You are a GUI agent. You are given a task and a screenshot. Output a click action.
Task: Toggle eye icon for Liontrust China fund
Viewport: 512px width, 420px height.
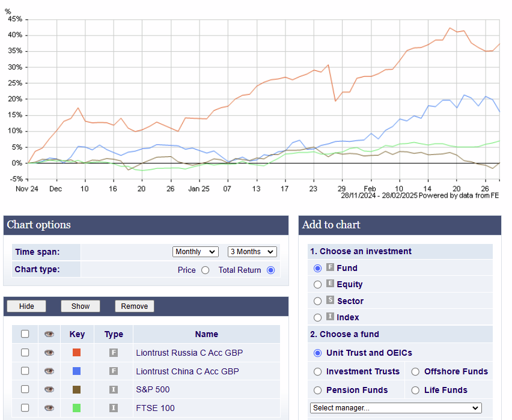(x=49, y=371)
